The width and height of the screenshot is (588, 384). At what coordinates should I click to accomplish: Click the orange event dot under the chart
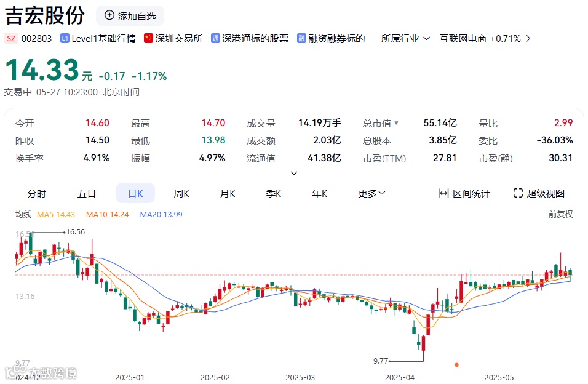[456, 364]
